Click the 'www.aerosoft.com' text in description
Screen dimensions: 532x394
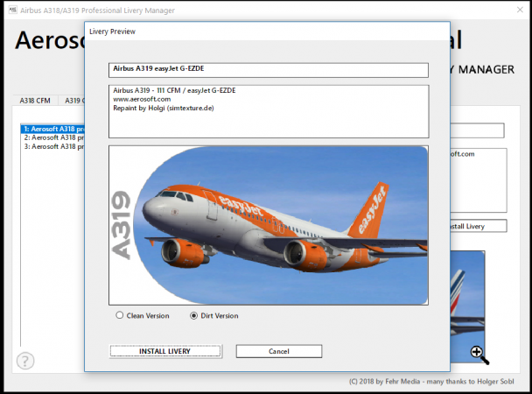pyautogui.click(x=142, y=99)
